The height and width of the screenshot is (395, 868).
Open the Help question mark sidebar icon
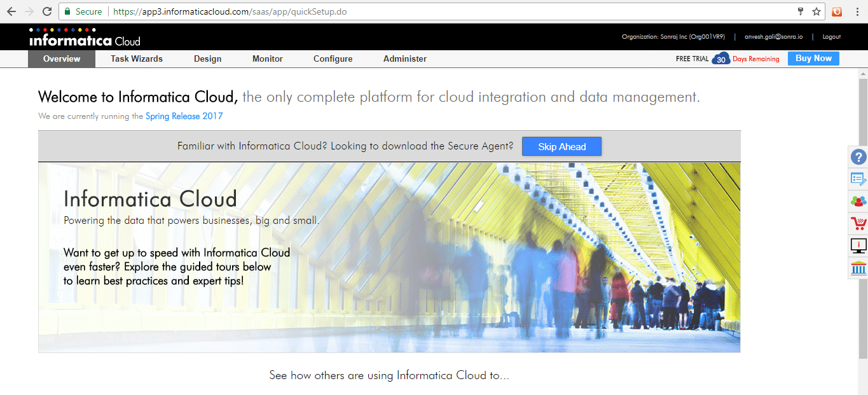(x=858, y=156)
